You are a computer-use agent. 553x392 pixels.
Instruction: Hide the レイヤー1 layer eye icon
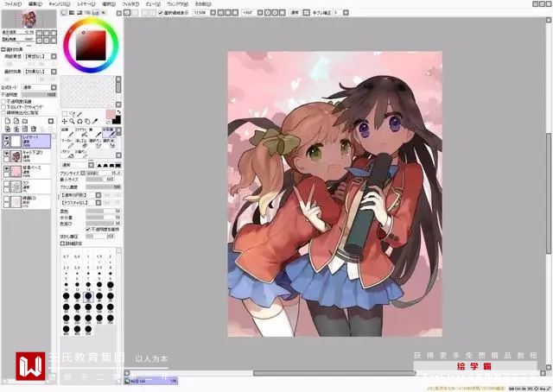(6, 138)
